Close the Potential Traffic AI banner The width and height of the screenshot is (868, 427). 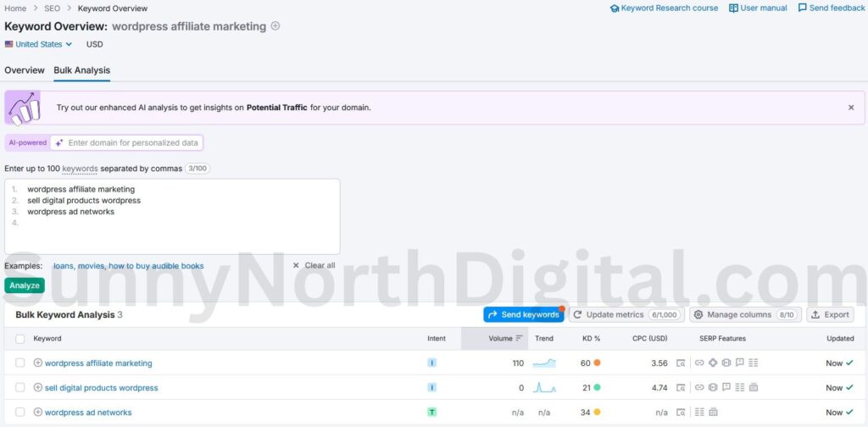(x=851, y=108)
